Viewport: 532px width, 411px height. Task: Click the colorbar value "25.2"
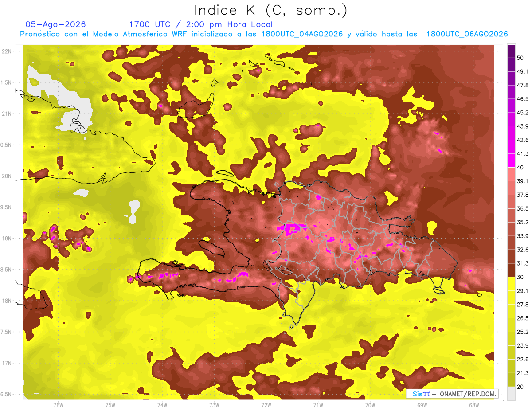522,332
